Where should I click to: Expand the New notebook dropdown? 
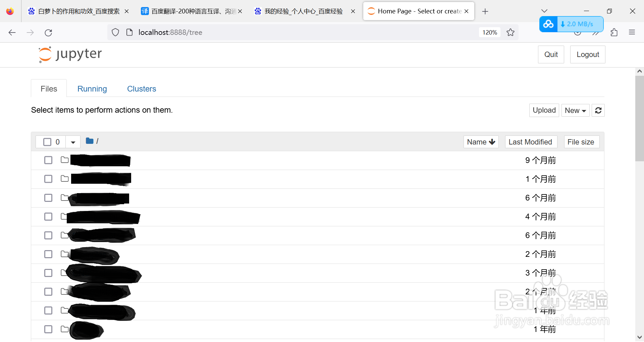point(575,110)
